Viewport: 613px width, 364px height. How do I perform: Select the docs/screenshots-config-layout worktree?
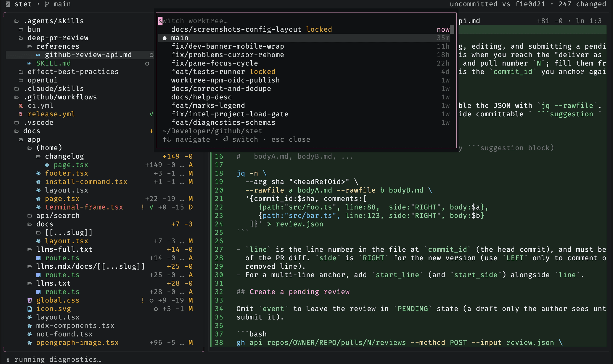tap(304, 29)
